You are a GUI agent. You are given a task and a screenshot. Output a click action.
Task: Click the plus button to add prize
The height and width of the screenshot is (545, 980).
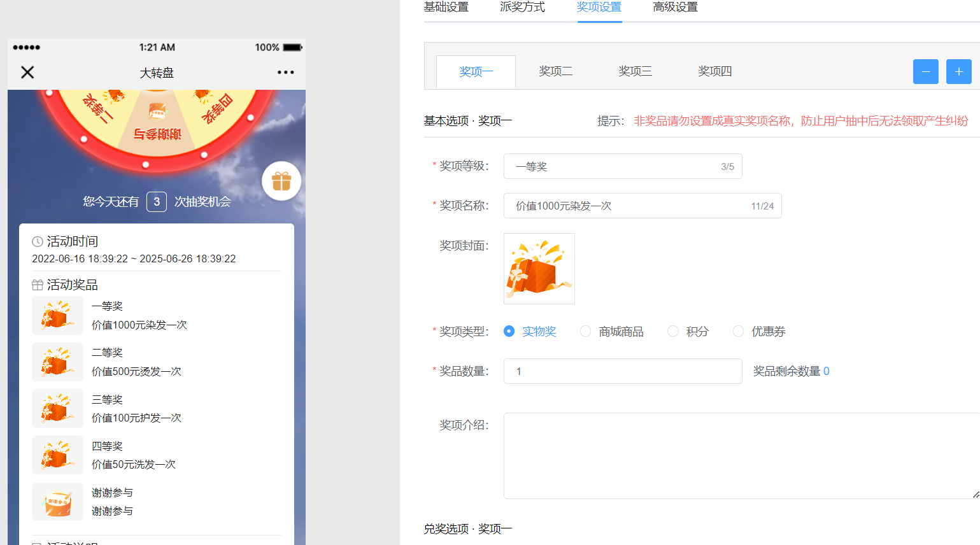959,71
